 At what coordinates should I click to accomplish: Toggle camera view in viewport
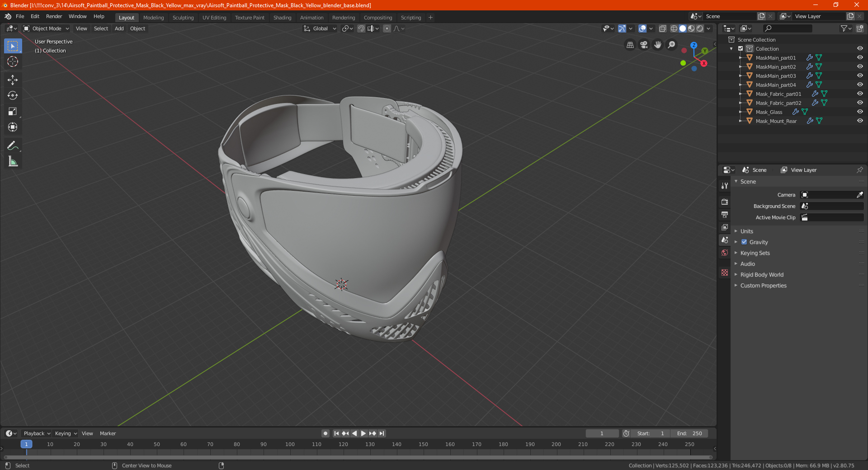(644, 45)
